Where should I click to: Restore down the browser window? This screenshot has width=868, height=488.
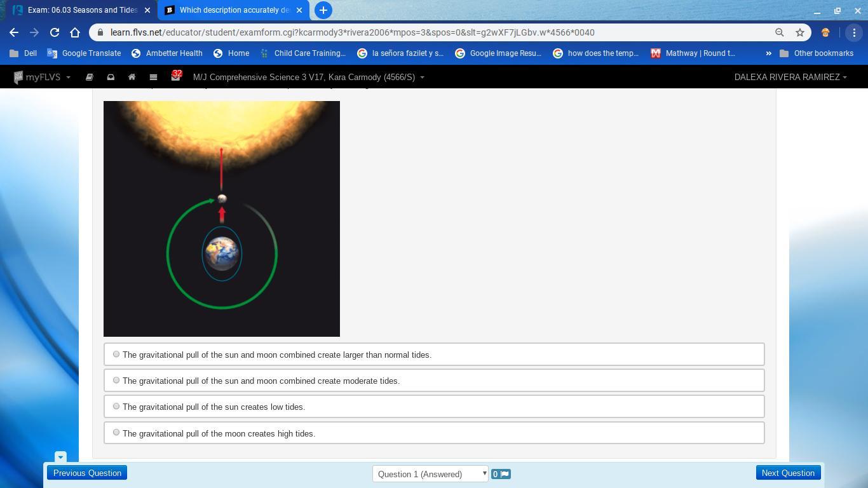[837, 11]
